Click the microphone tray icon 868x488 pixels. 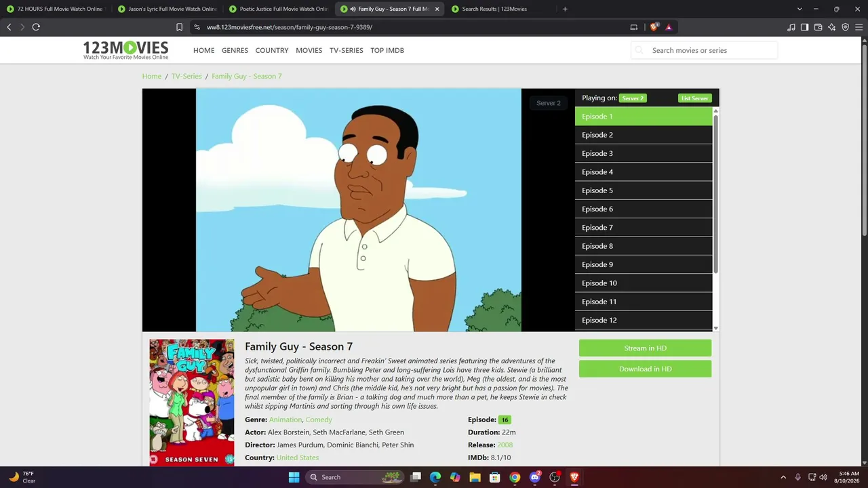tap(798, 477)
